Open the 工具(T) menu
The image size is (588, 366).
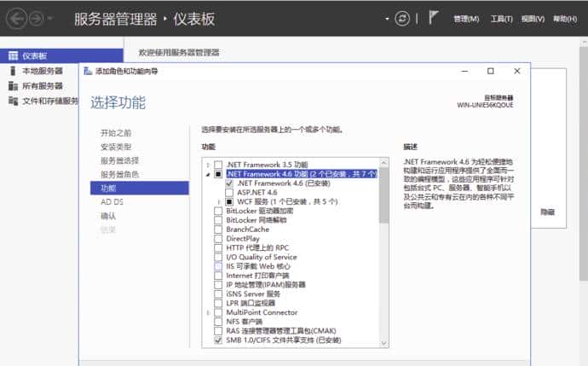click(501, 19)
